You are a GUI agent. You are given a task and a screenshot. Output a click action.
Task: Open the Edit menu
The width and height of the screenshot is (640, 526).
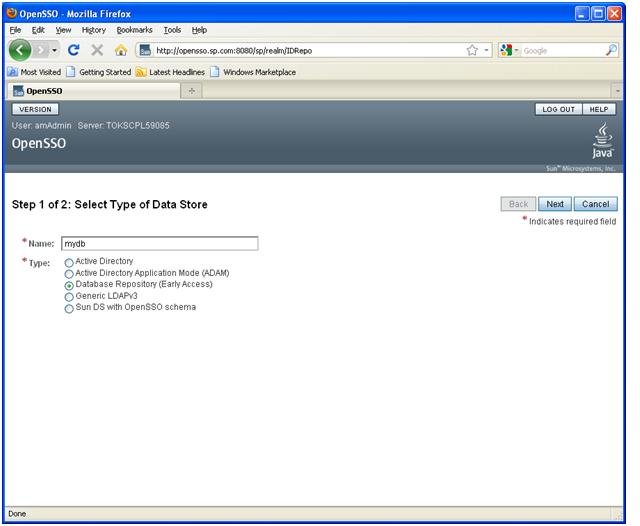pyautogui.click(x=38, y=30)
